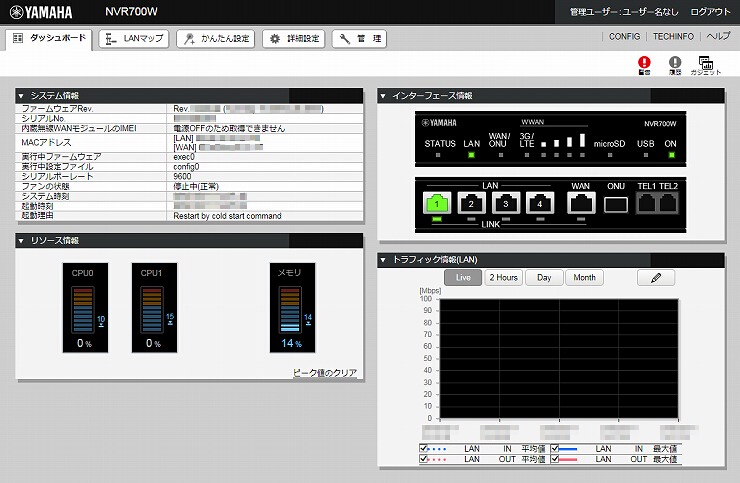Screen dimensions: 740x483
Task: Open the 管理 tab
Action: [x=359, y=39]
